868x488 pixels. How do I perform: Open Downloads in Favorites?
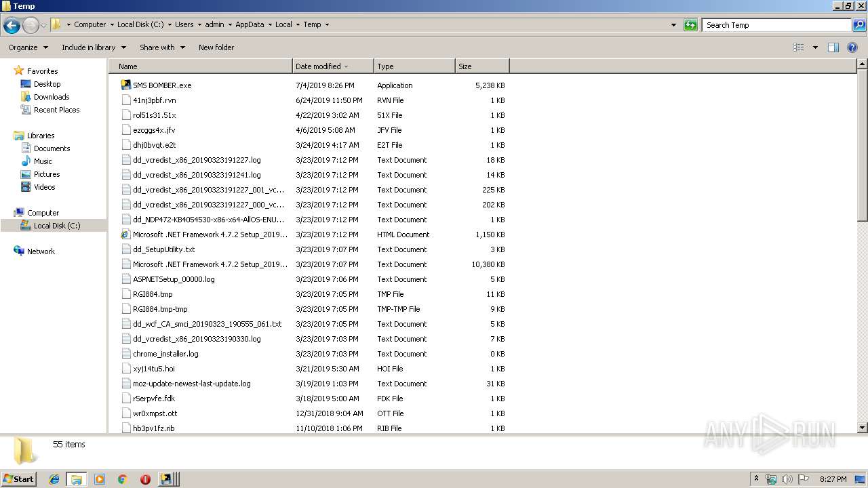(x=52, y=97)
